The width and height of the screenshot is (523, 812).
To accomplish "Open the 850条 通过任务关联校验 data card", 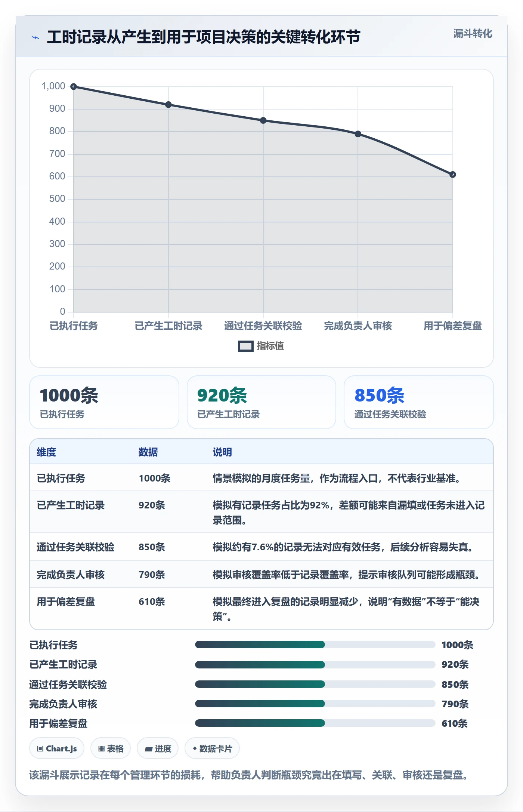I will 419,402.
